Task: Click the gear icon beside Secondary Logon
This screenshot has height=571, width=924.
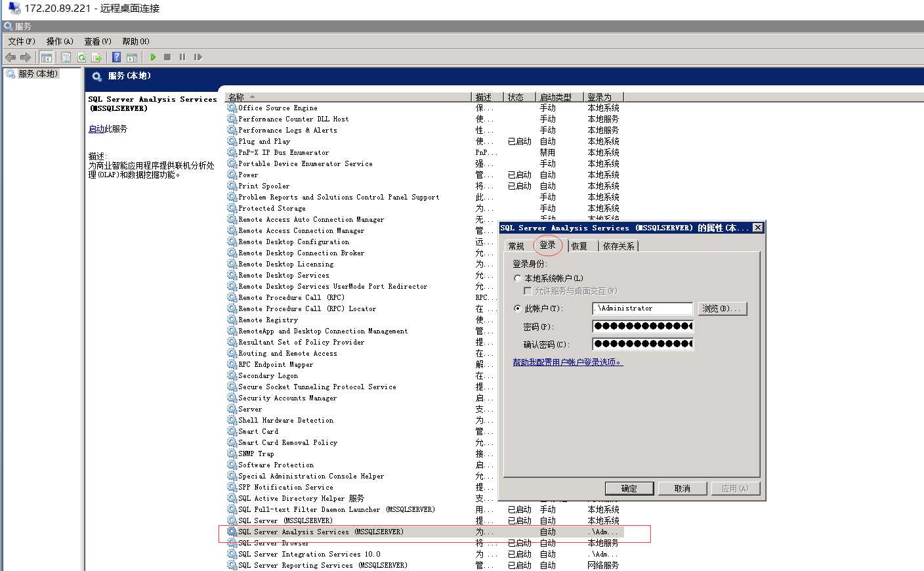Action: (x=232, y=375)
